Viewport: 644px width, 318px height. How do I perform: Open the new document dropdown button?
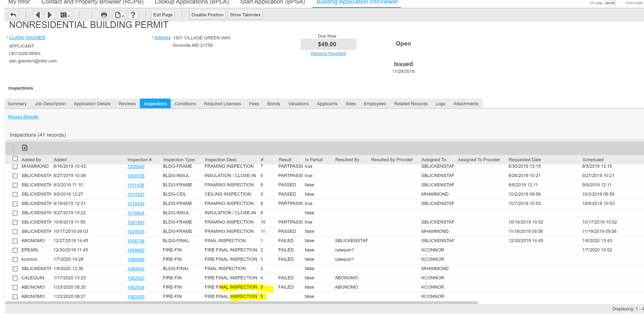click(119, 15)
